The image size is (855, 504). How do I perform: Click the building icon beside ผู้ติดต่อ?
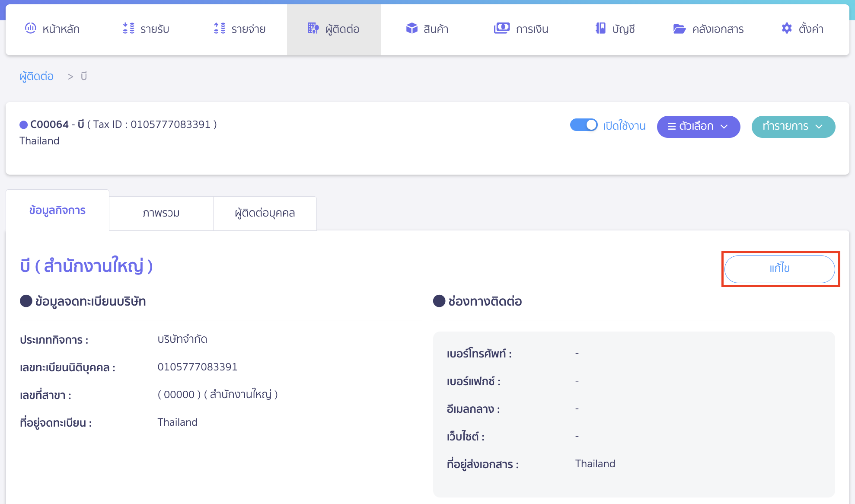coord(313,29)
